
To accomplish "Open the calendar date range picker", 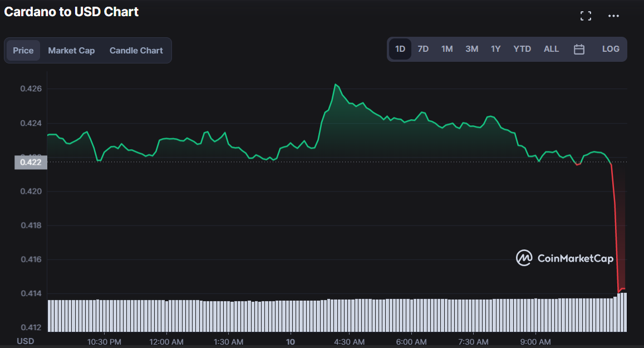I will pos(579,49).
